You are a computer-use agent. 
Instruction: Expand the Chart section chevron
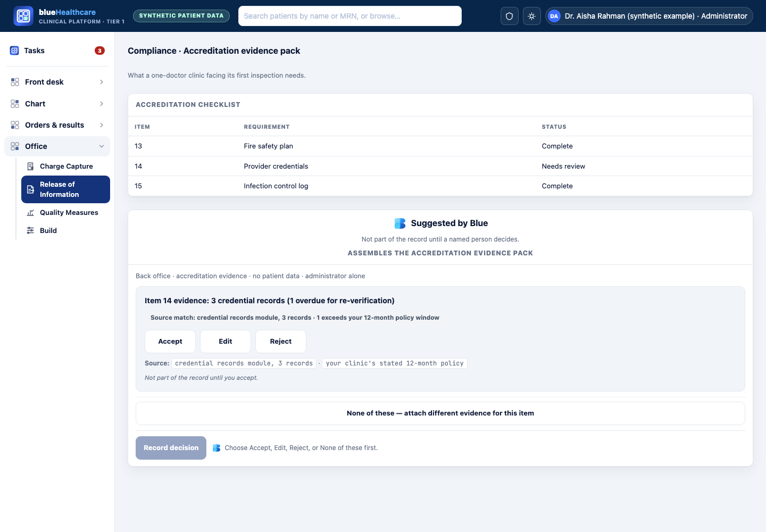coord(102,104)
